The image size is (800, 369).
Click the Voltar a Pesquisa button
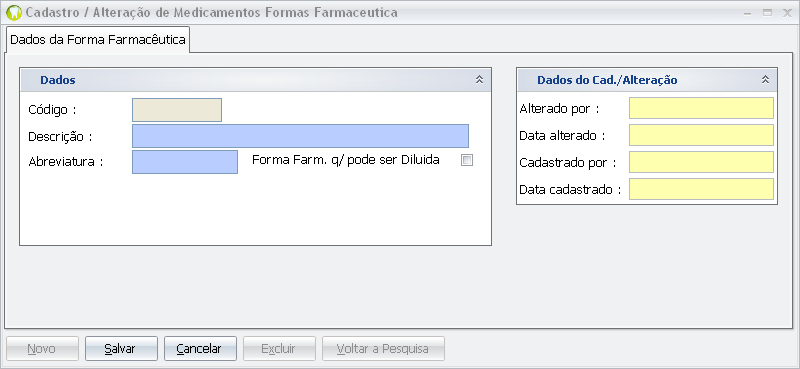(383, 349)
